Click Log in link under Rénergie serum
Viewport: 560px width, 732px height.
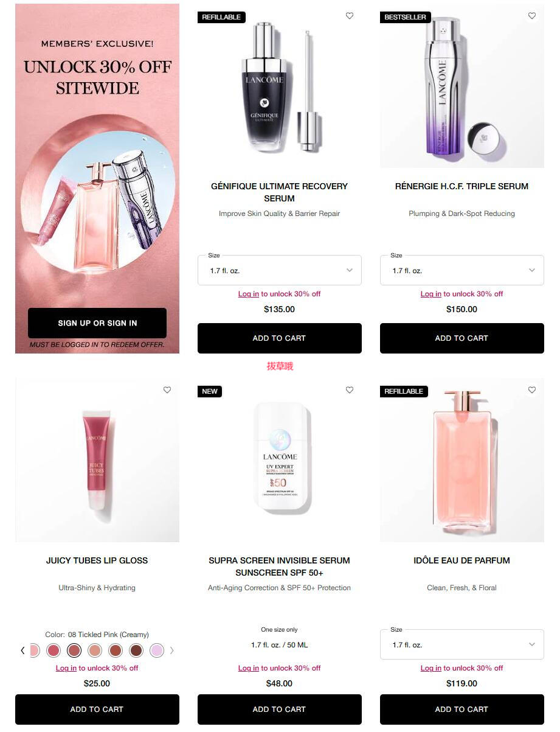pyautogui.click(x=431, y=294)
